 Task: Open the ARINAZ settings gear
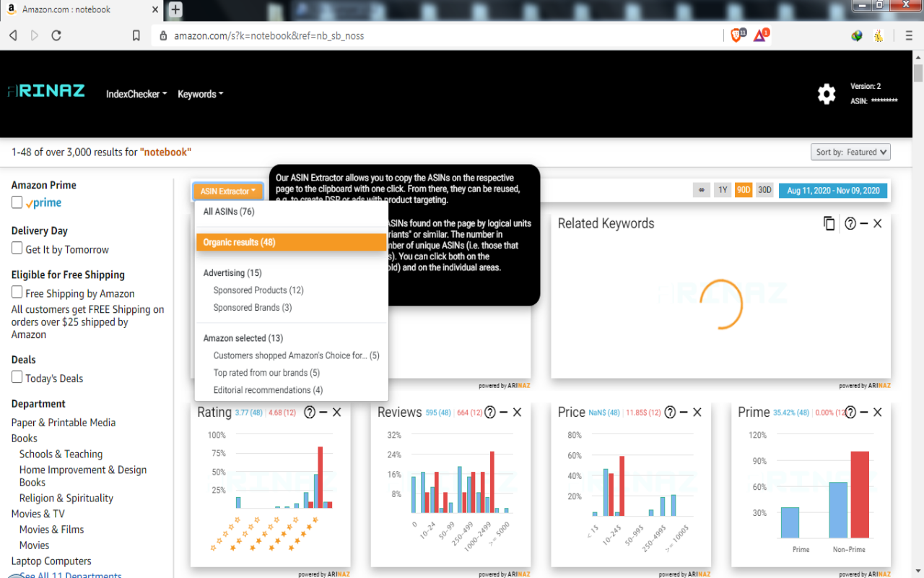pyautogui.click(x=827, y=94)
